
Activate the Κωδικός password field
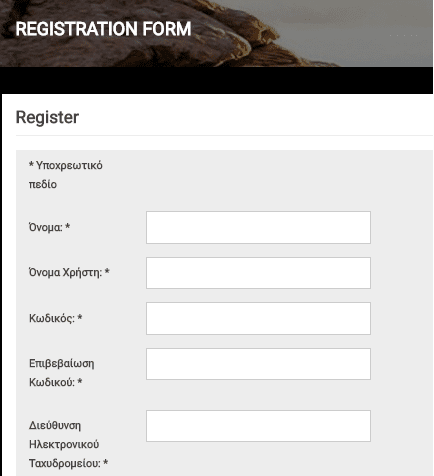(x=258, y=318)
